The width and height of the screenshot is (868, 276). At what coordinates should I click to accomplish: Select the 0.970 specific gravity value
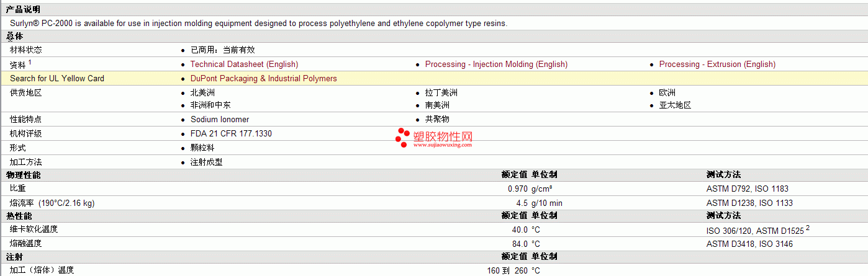coord(518,189)
